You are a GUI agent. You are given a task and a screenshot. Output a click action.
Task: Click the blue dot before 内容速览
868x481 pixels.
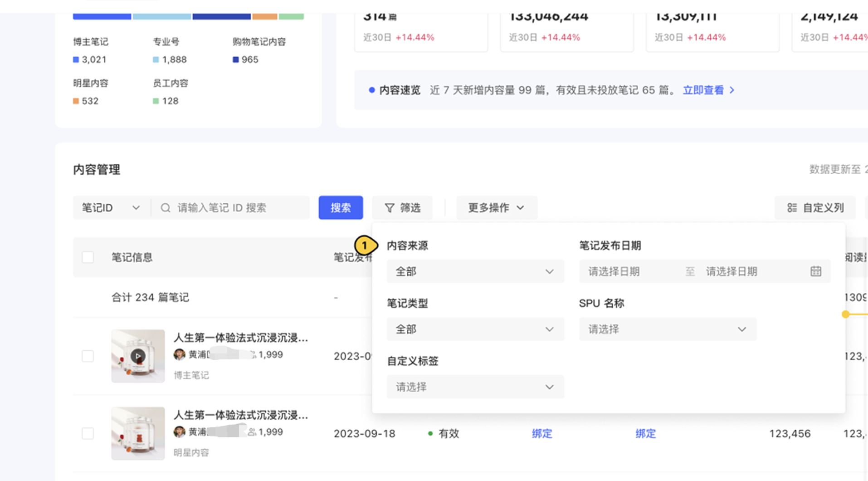click(x=372, y=90)
